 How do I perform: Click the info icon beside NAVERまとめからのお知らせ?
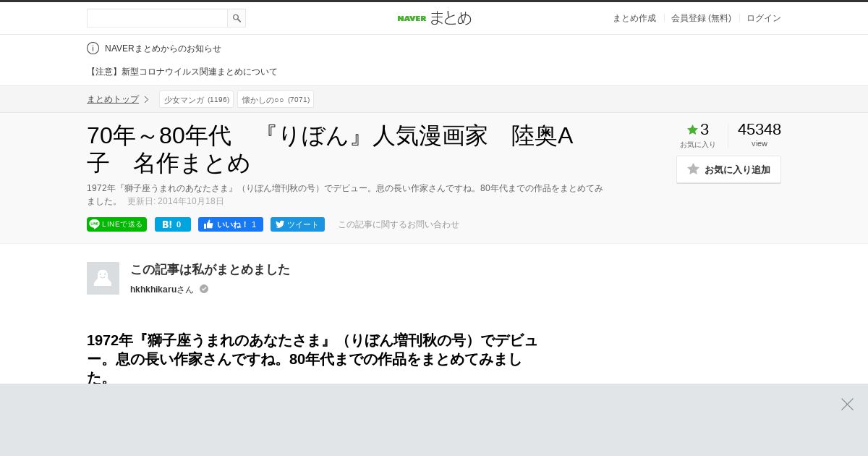coord(93,48)
